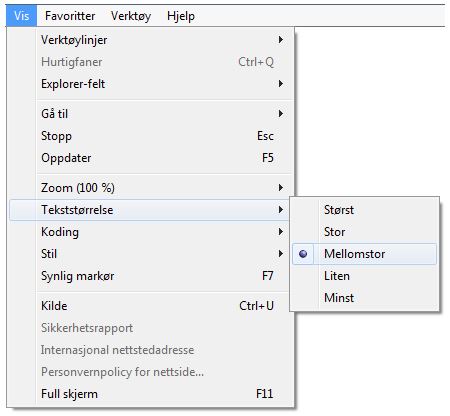Screen dimensions: 450x416
Task: Expand the Koding submenu
Action: (149, 232)
